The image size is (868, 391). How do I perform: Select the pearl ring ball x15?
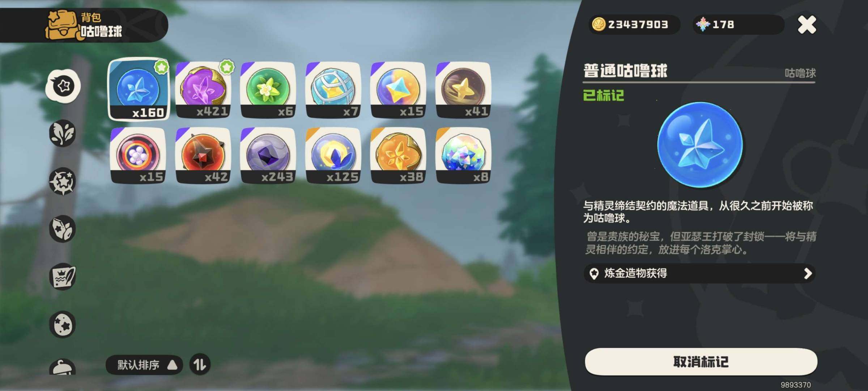(x=138, y=155)
